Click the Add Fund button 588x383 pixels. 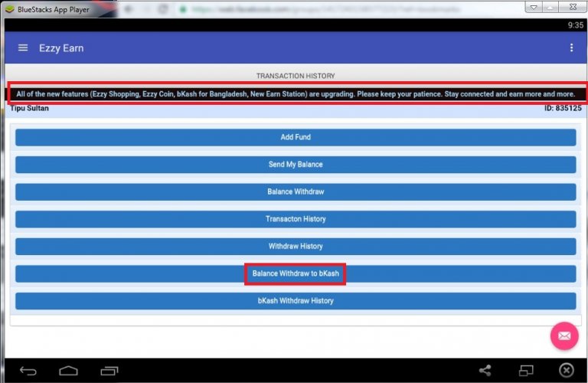tap(296, 137)
